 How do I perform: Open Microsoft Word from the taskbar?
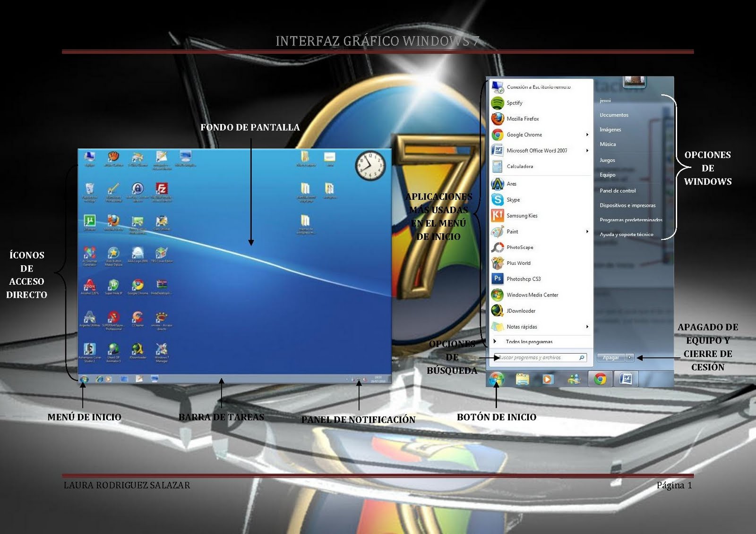(626, 378)
